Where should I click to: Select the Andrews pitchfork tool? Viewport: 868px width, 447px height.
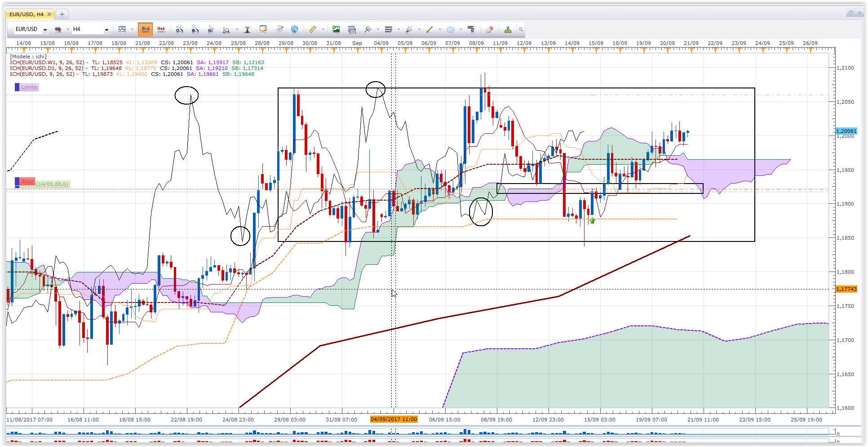[x=368, y=30]
